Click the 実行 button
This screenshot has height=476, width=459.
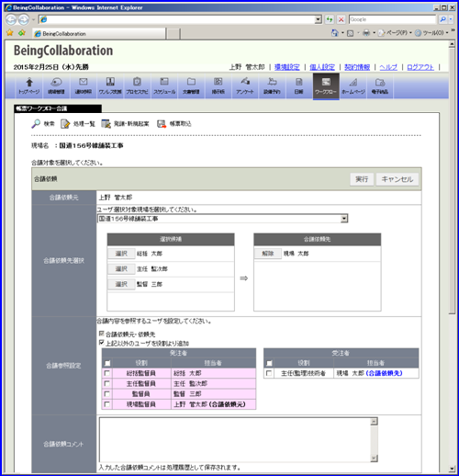click(x=362, y=179)
